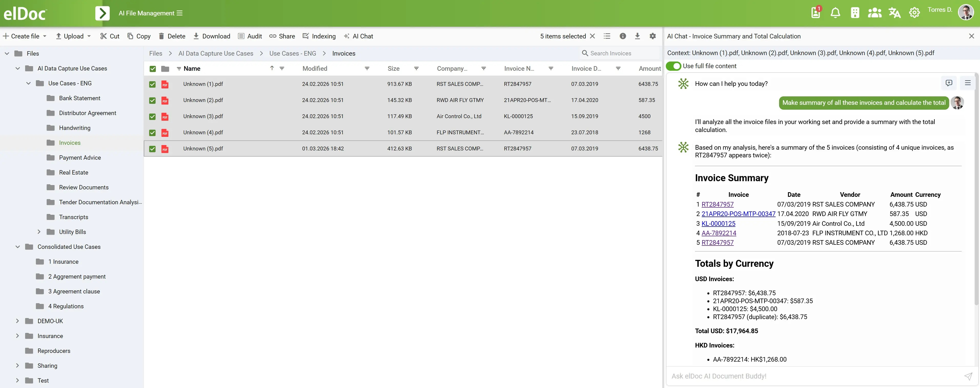The image size is (980, 388).
Task: Disable the Use full file content toggle
Action: pyautogui.click(x=673, y=66)
